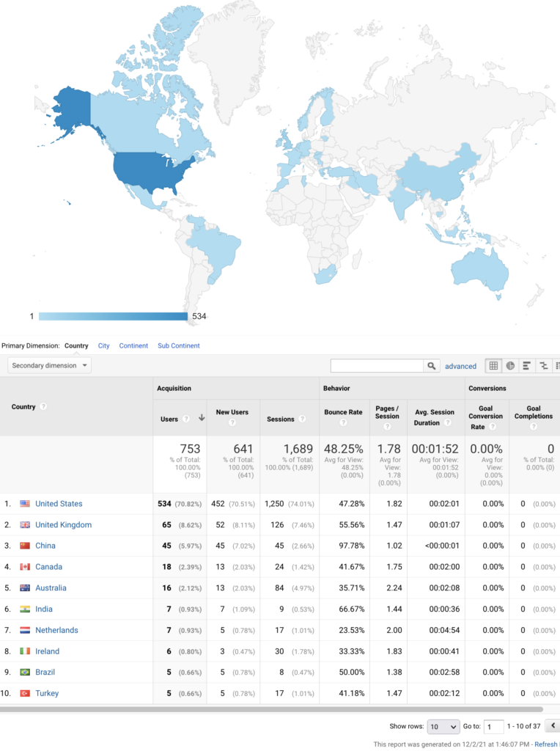The height and width of the screenshot is (751, 560).
Task: Select Country primary dimension
Action: [x=76, y=346]
